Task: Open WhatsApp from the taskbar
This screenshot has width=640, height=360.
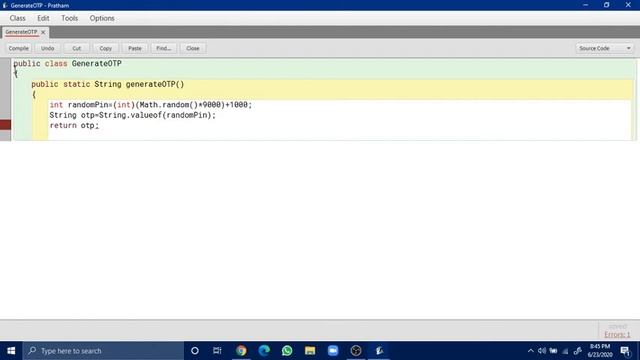Action: coord(287,351)
